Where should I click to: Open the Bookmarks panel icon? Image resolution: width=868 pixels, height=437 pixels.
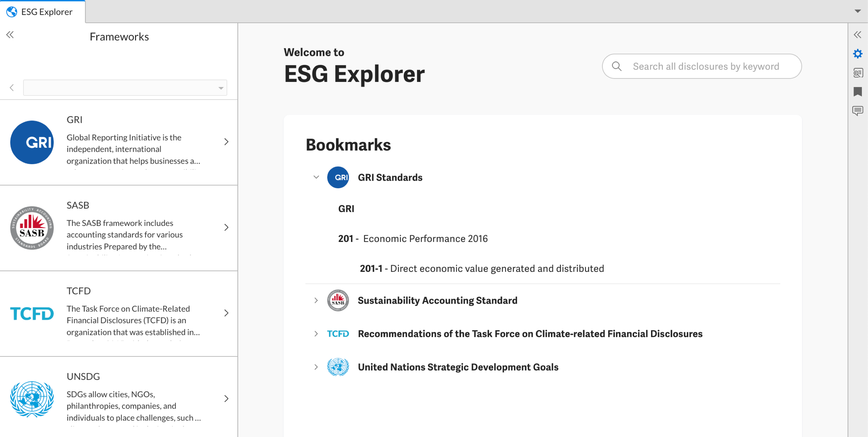tap(858, 92)
